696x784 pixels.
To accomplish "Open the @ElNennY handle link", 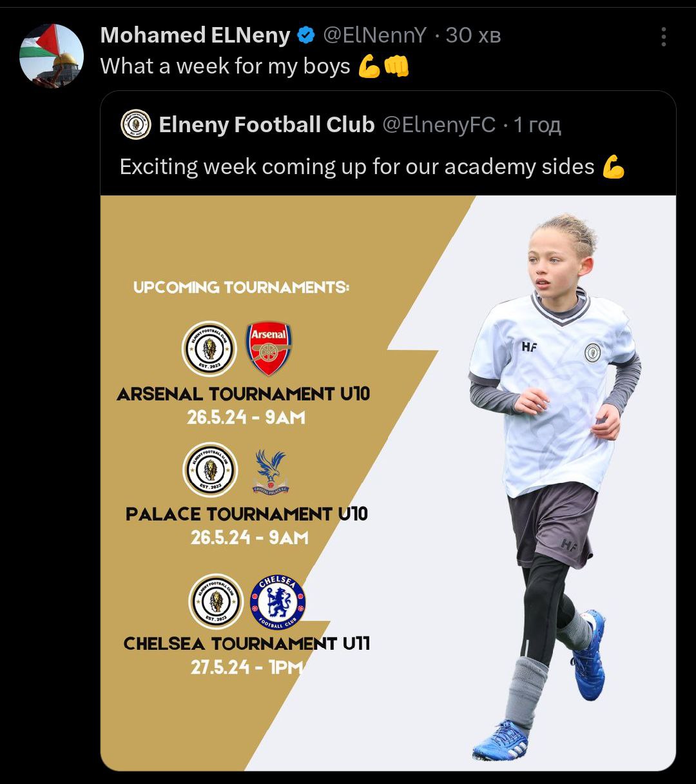I will 374,35.
